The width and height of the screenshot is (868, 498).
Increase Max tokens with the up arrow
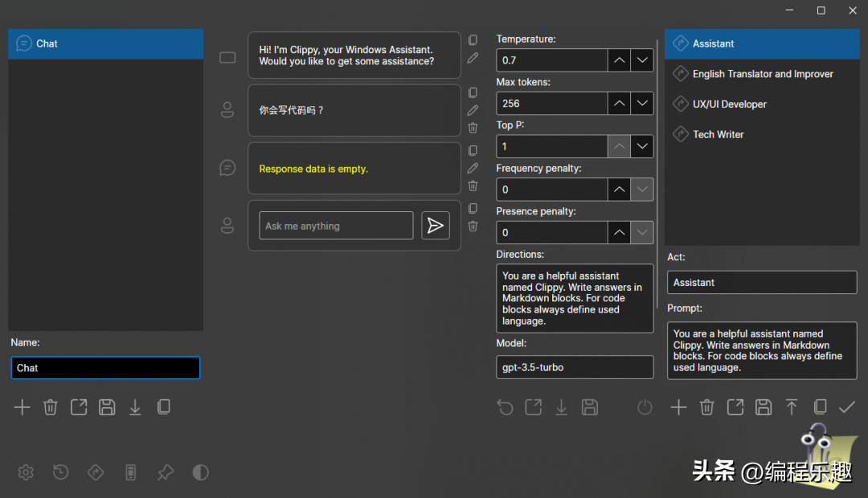pos(618,103)
